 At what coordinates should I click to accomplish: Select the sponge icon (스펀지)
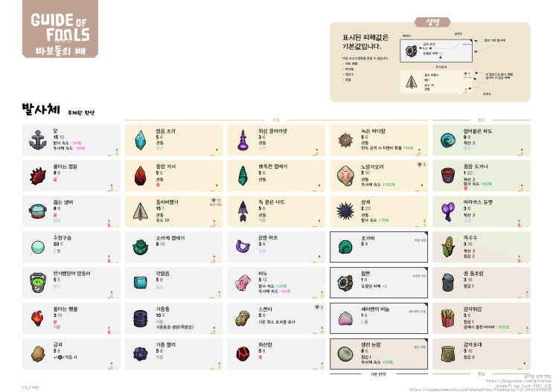[x=243, y=318]
